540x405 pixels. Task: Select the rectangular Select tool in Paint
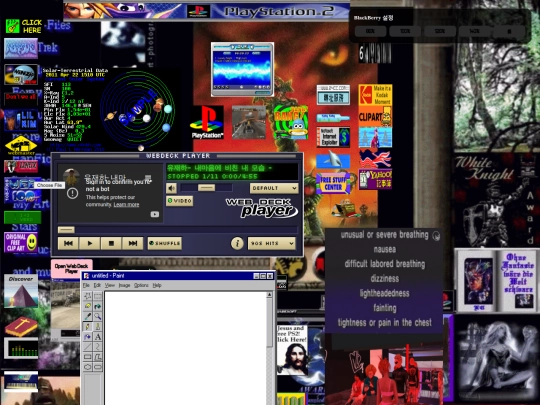98,296
